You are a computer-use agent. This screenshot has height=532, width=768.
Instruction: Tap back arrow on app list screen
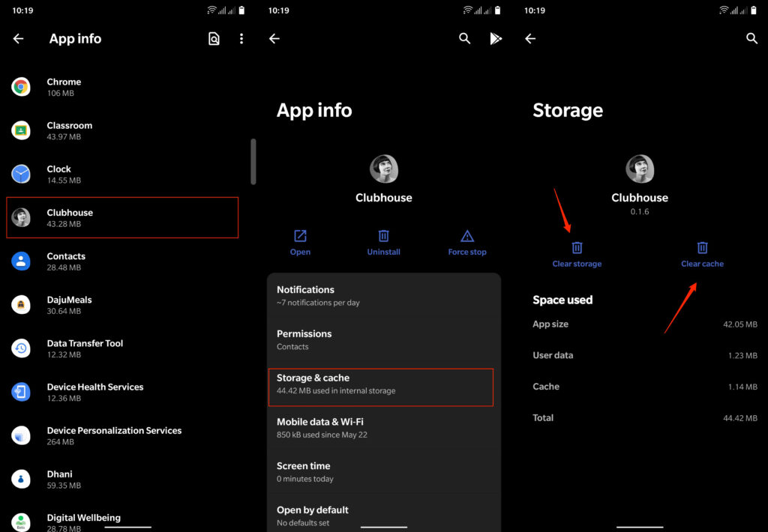[x=18, y=39]
